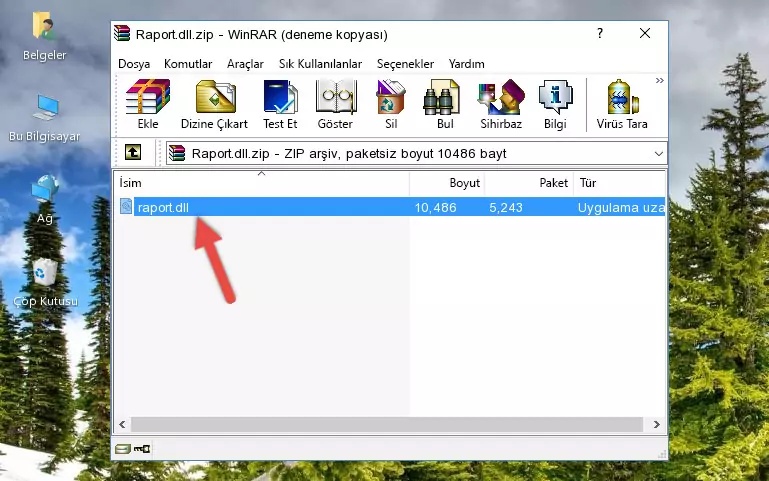Sort by the Paket column header
This screenshot has width=769, height=481.
pyautogui.click(x=529, y=182)
